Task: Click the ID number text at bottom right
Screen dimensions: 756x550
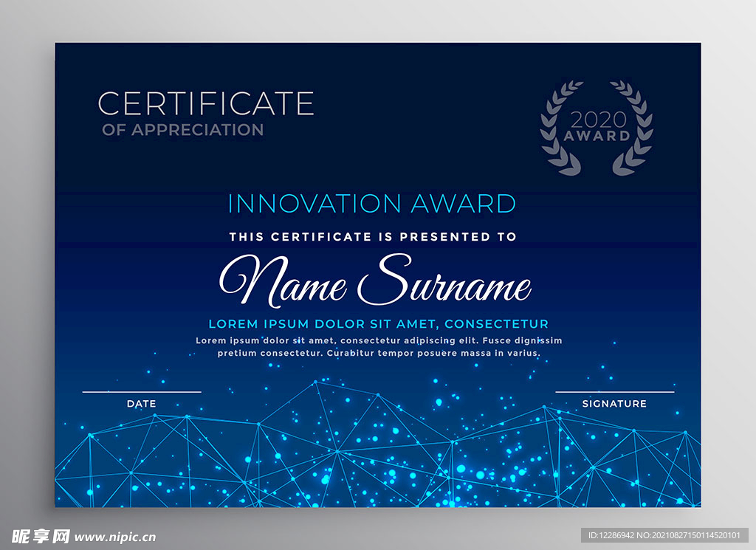Action: coord(664,535)
